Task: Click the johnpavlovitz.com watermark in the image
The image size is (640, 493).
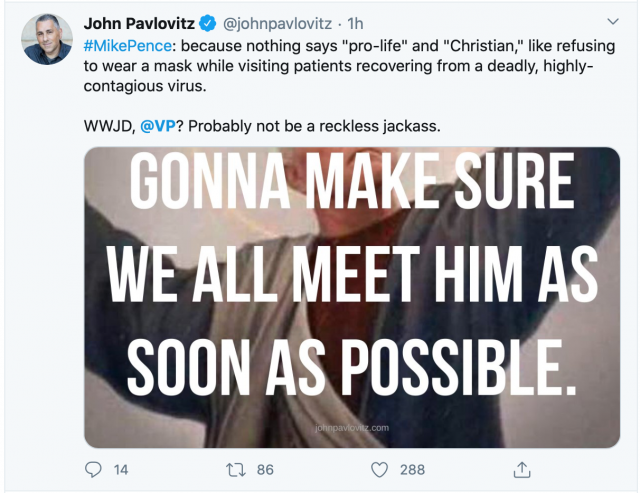Action: click(x=350, y=425)
